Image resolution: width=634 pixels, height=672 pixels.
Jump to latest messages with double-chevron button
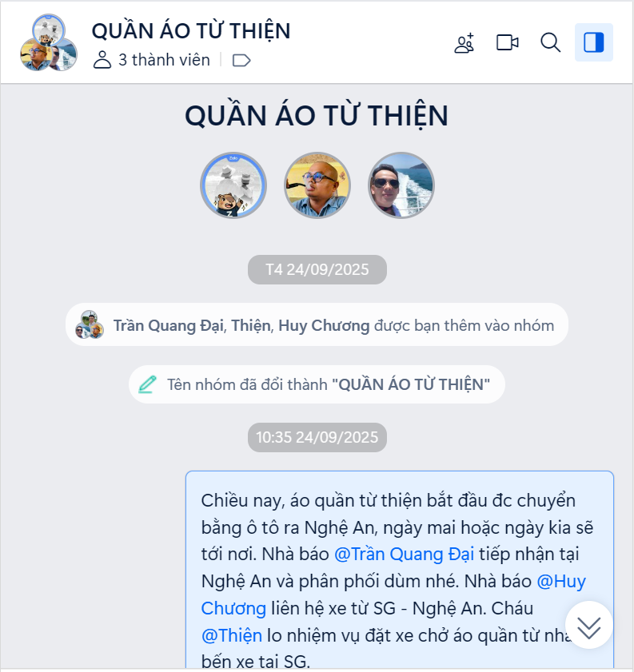pos(589,625)
